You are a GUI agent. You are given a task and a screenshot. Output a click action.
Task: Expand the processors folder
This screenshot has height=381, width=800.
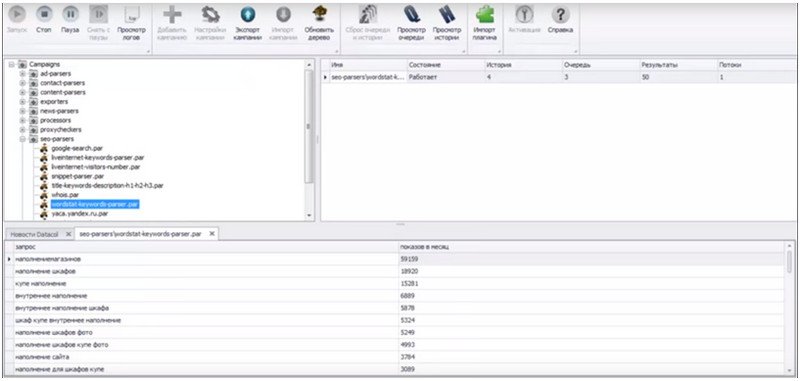[x=22, y=120]
